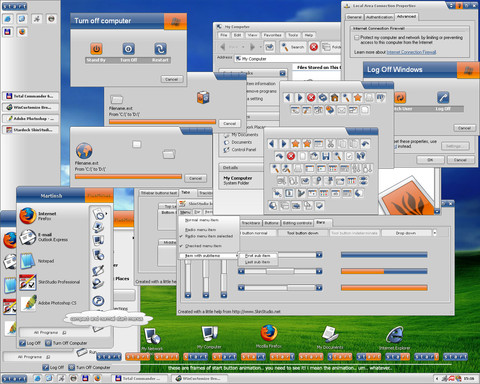The height and width of the screenshot is (384, 480).
Task: Click the scroll-down arrow of the white pane with the orange logo image
Action: (x=437, y=211)
